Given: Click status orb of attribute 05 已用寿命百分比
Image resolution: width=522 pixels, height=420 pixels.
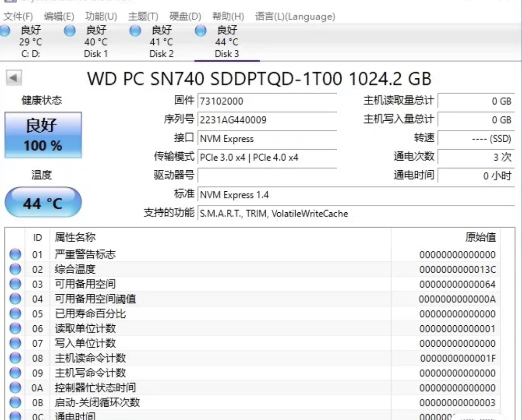Looking at the screenshot, I should tap(15, 313).
